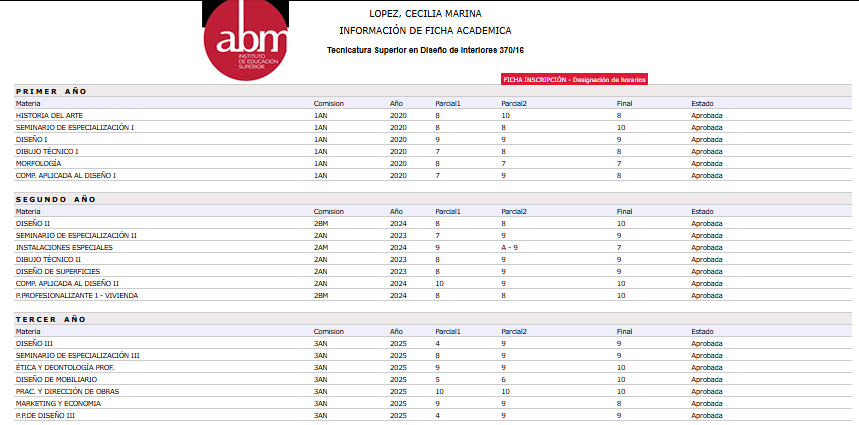
Task: Select the PRIMER AÑO section header
Action: (51, 91)
